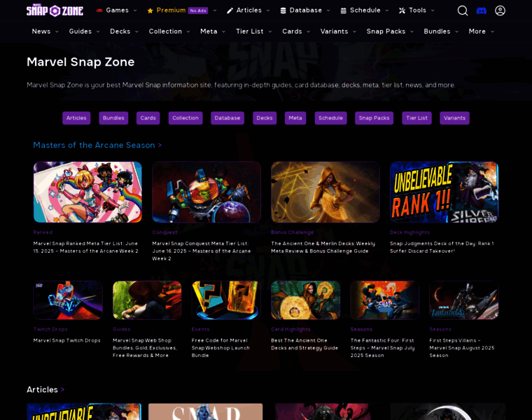Image resolution: width=532 pixels, height=420 pixels.
Task: Open the Snap Packs menu item
Action: pyautogui.click(x=386, y=31)
